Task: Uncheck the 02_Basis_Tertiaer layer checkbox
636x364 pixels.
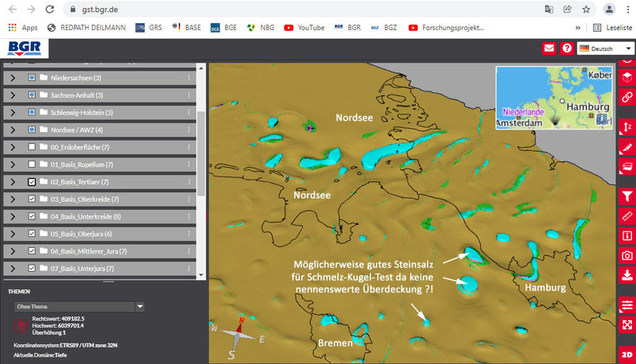Action: 32,182
